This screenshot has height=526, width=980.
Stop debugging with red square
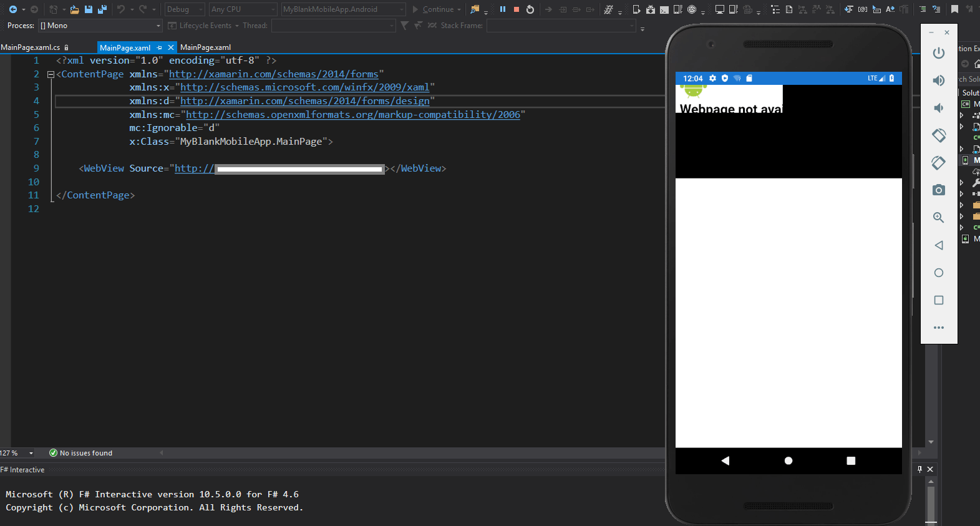click(x=517, y=9)
